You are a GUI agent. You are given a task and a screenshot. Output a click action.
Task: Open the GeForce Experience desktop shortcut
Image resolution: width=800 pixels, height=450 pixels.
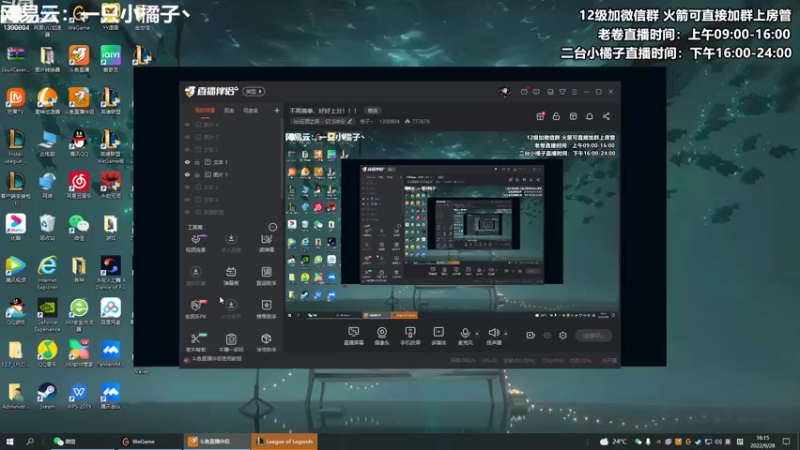click(47, 315)
